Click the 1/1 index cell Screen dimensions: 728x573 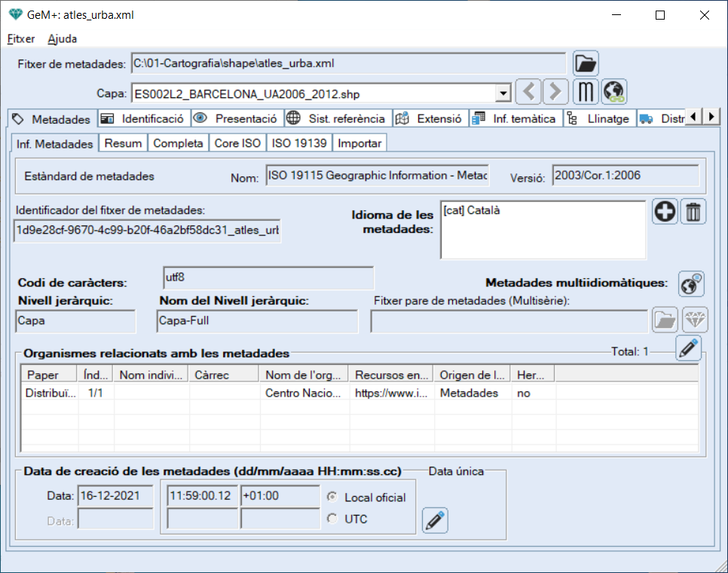point(96,393)
